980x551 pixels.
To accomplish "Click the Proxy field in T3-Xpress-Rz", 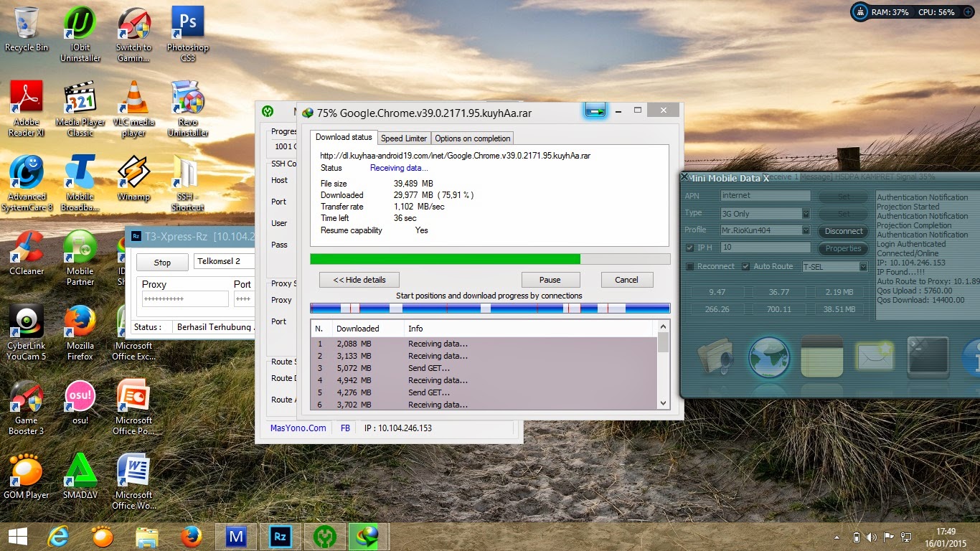I will click(185, 299).
